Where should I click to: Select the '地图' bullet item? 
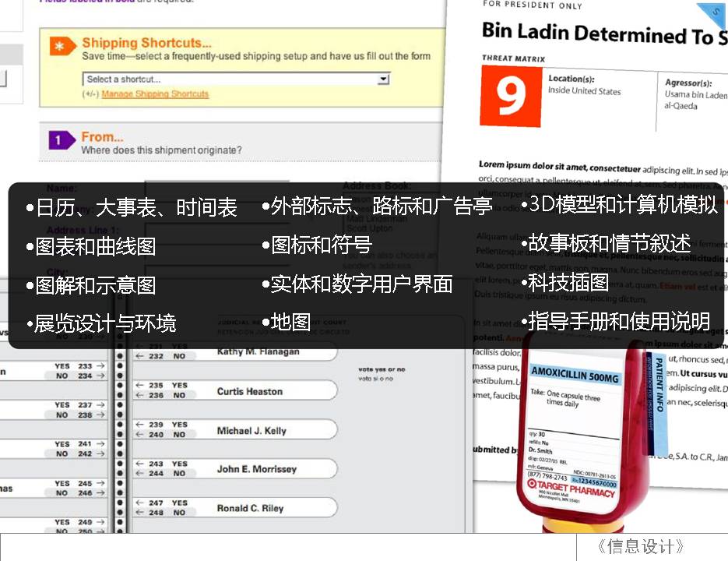pyautogui.click(x=291, y=322)
